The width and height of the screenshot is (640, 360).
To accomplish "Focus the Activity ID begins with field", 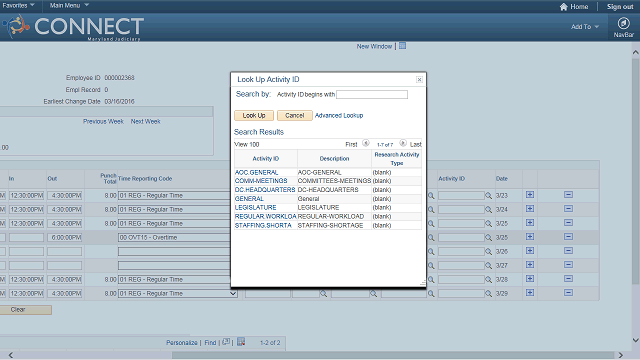I will pyautogui.click(x=372, y=94).
